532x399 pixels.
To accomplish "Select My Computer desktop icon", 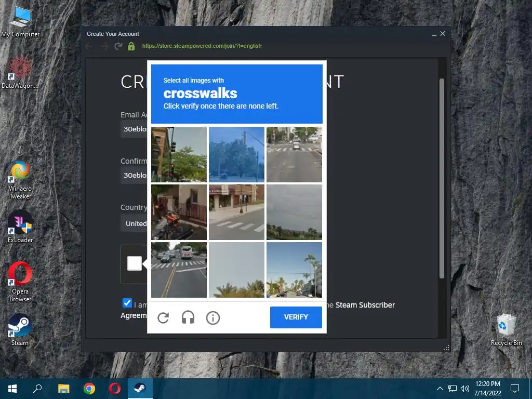I will click(20, 22).
